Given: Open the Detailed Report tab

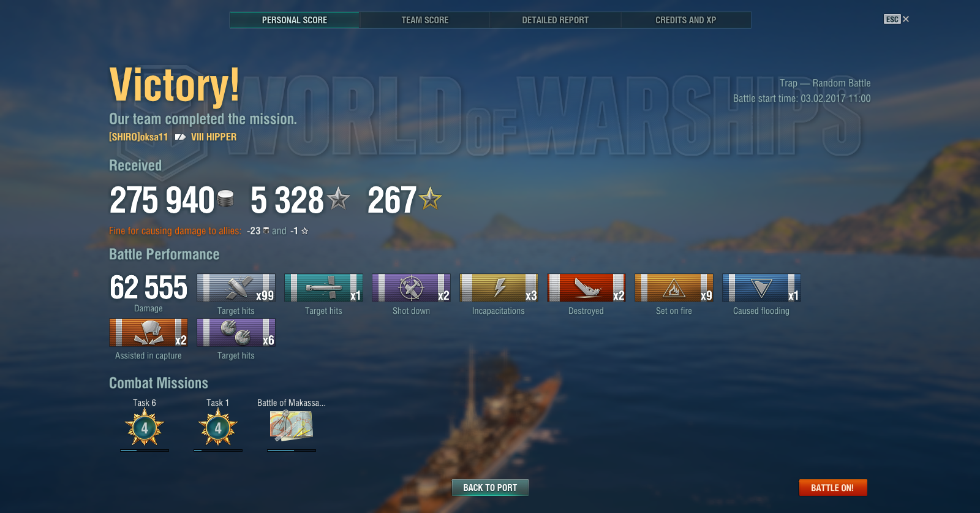Looking at the screenshot, I should click(x=556, y=20).
